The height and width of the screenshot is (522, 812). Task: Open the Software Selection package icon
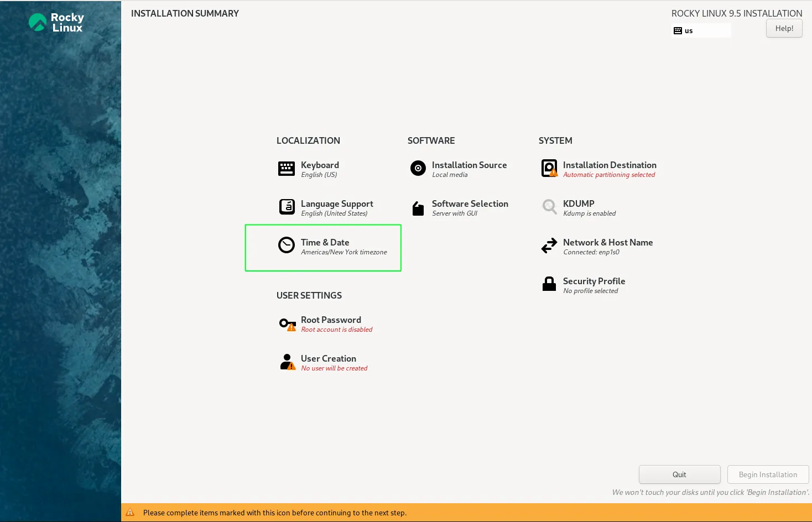(418, 208)
